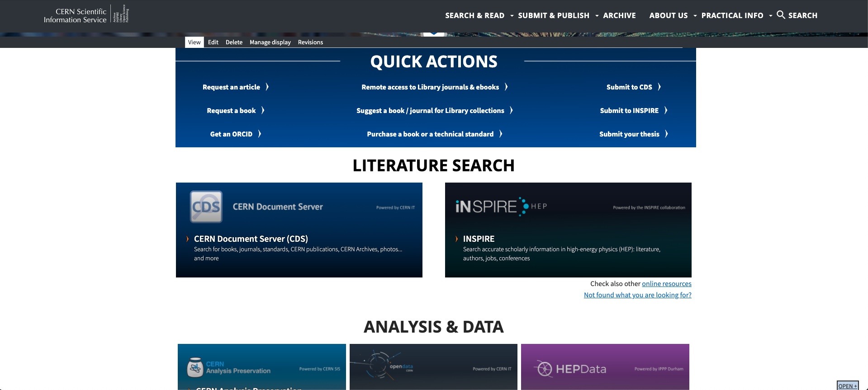Open Submit to INSPIRE link

pos(629,110)
